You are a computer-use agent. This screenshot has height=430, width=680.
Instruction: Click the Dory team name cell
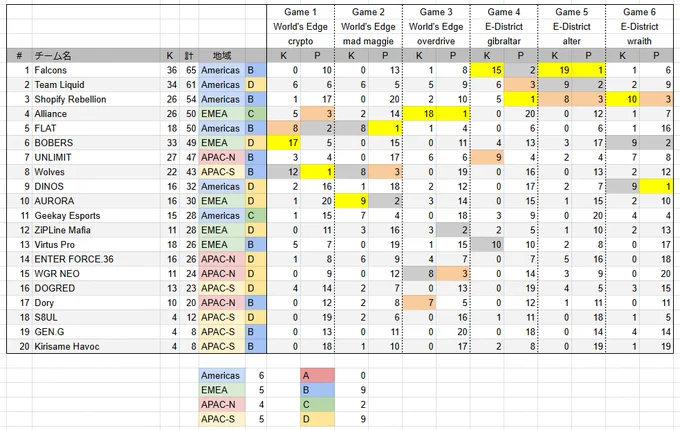tap(96, 303)
